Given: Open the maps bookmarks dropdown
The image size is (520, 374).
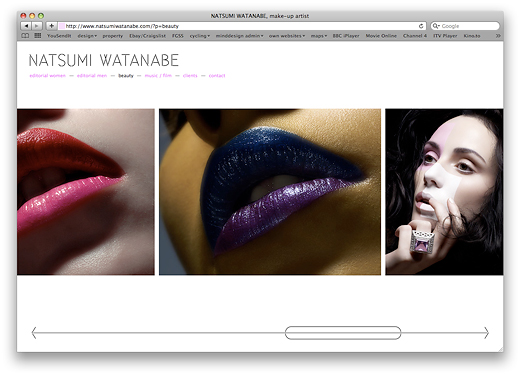Looking at the screenshot, I should 319,36.
